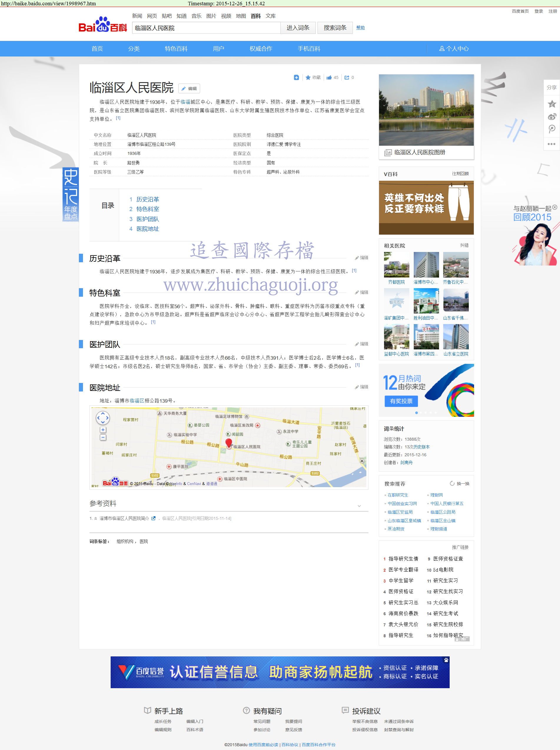Go to the 分类 navigation tab
This screenshot has height=750, width=560.
[x=134, y=49]
